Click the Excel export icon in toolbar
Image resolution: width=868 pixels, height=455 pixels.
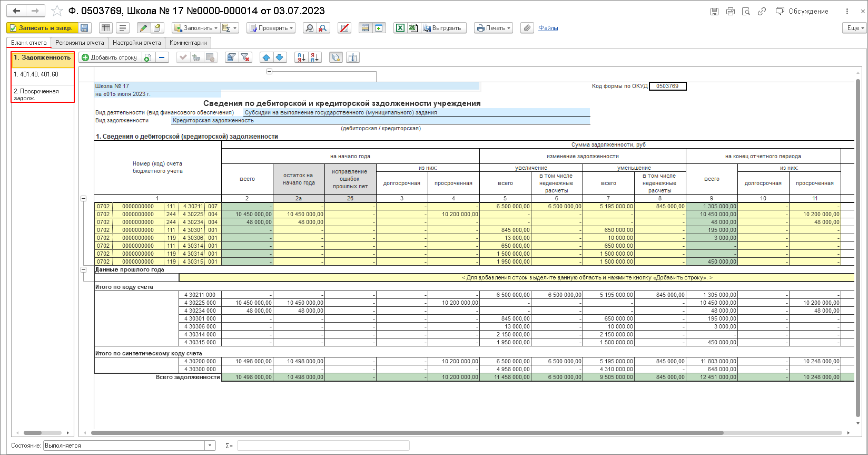400,28
